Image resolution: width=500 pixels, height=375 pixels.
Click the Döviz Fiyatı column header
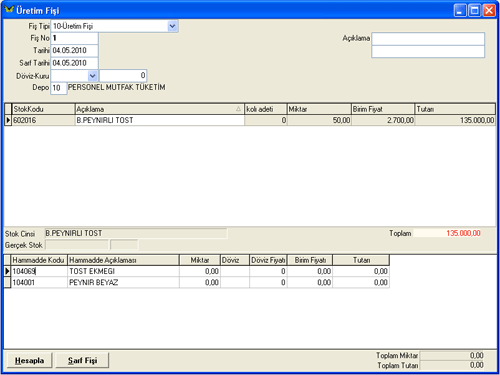268,260
